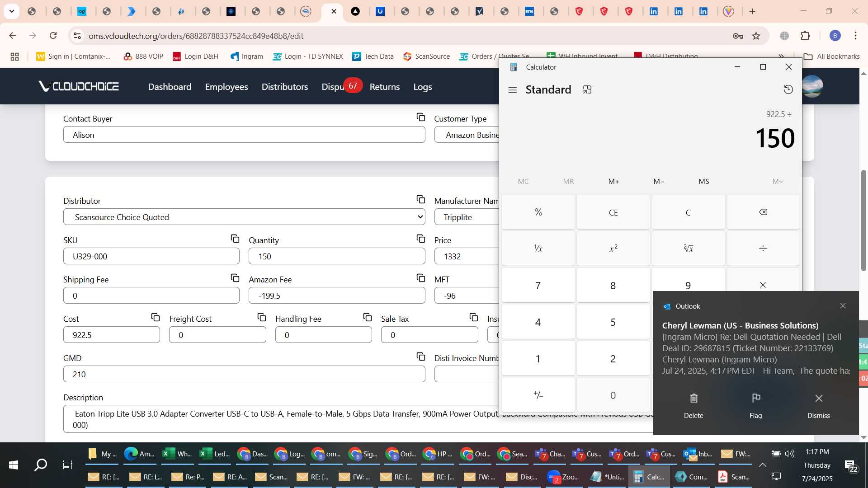Open the Distributors menu item
This screenshot has height=488, width=868.
click(x=285, y=87)
